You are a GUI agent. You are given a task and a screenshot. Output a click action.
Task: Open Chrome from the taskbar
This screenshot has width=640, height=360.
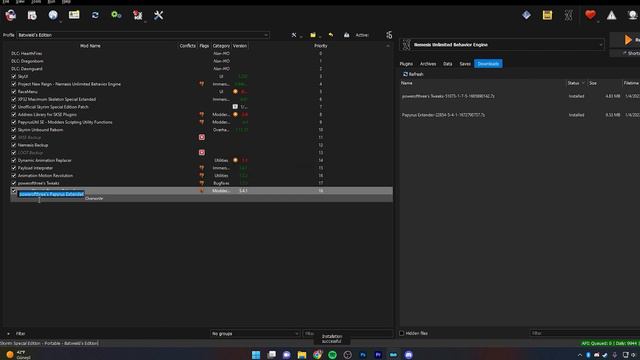317,355
